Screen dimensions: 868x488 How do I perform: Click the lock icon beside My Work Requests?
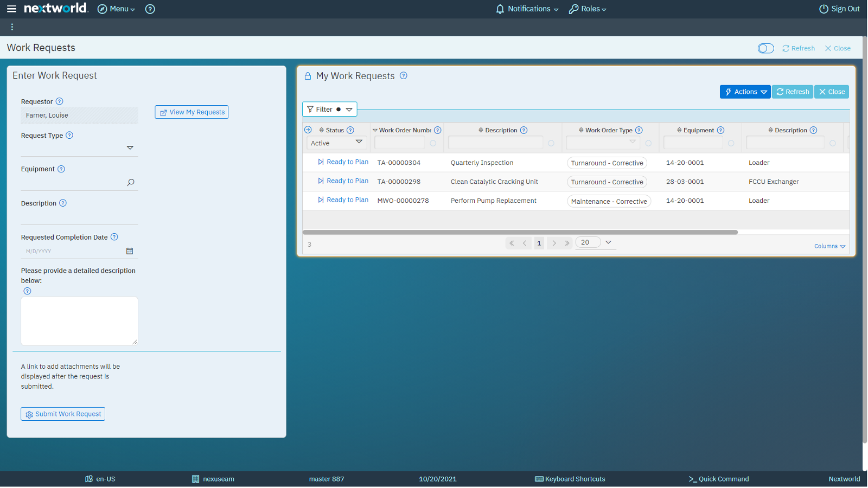(307, 76)
